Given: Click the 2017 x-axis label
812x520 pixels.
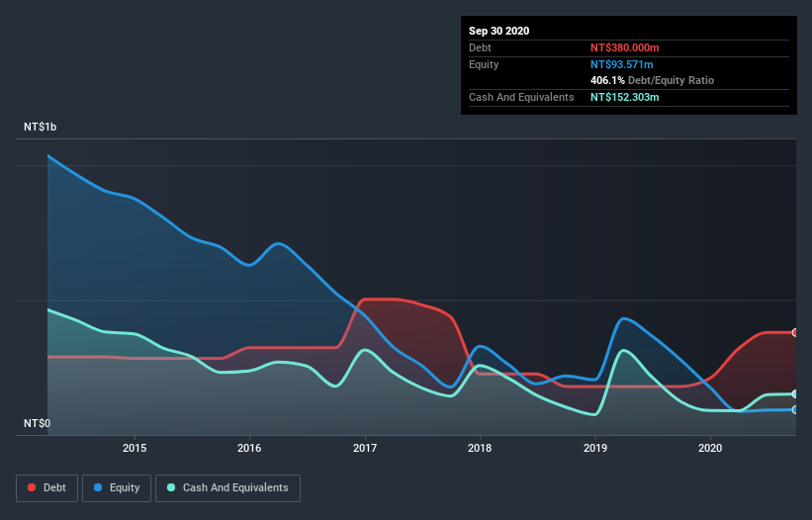Looking at the screenshot, I should (x=365, y=448).
